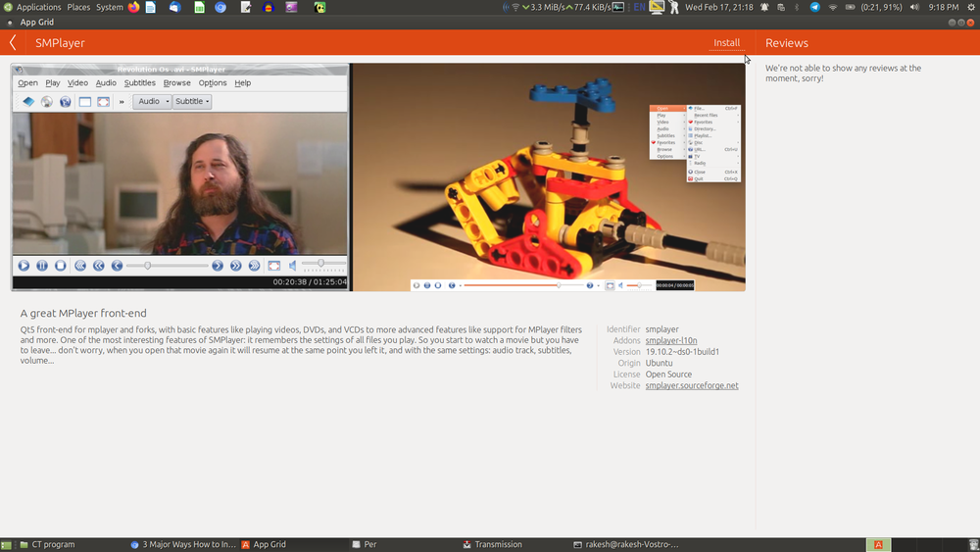Select the A great MPlayer front-end heading
The width and height of the screenshot is (980, 552).
(83, 313)
